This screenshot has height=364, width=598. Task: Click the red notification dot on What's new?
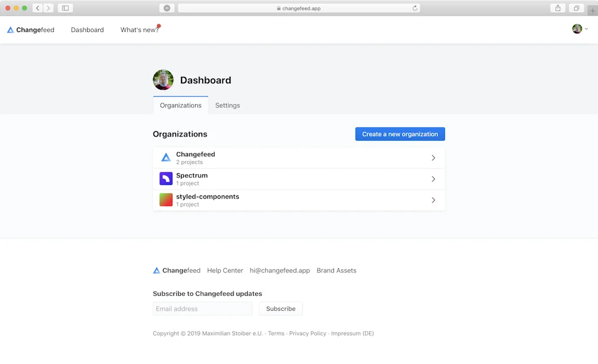click(158, 25)
